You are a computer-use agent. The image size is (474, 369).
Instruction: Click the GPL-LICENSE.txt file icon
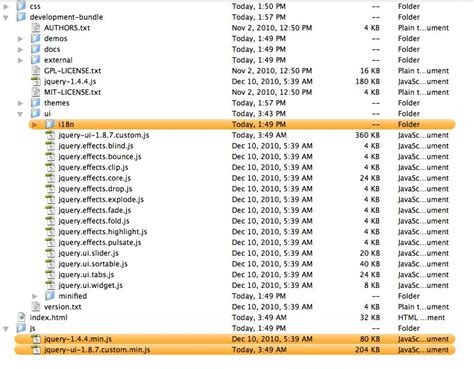[x=35, y=70]
